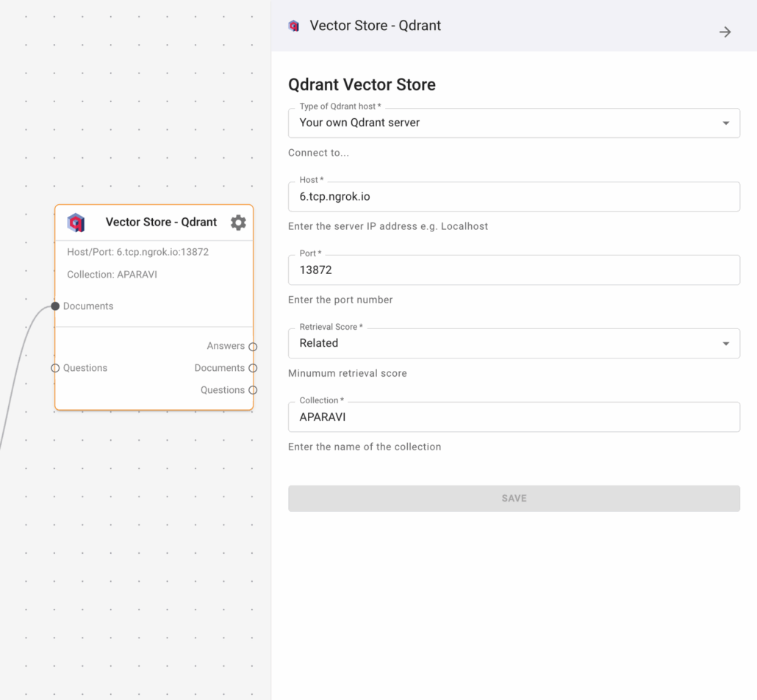Click the Questions input port circle
The height and width of the screenshot is (700, 757).
point(55,368)
